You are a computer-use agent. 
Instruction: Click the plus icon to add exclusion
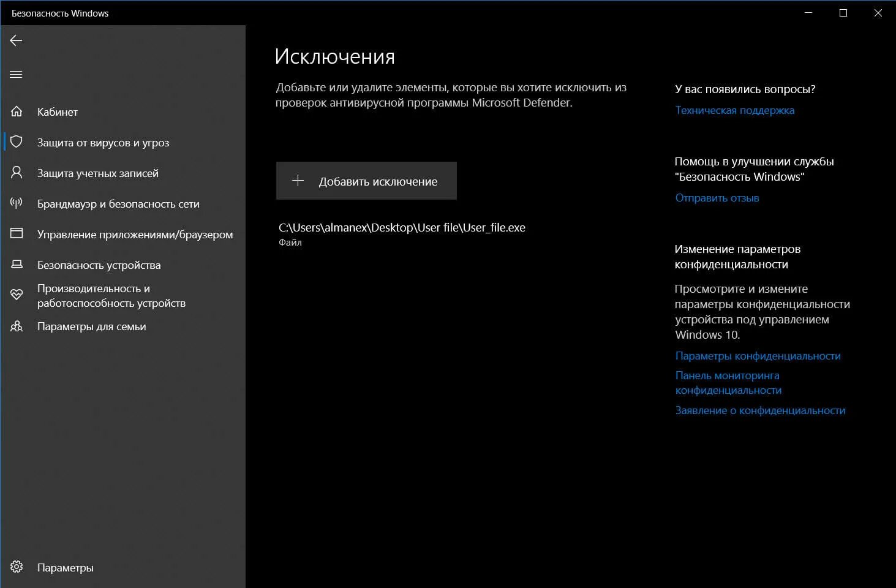(298, 180)
